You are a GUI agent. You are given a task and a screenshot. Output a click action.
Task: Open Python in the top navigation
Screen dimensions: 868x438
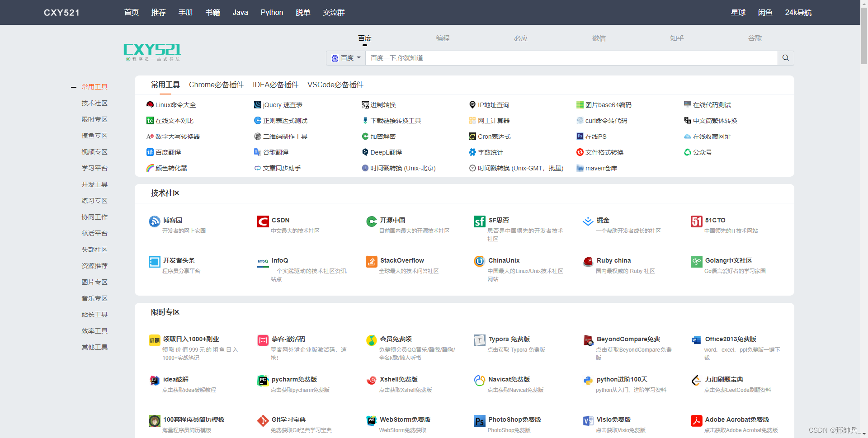pos(272,12)
